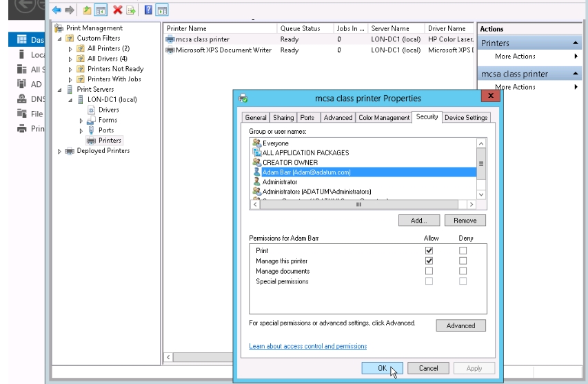Screen dimensions: 588x384
Task: Enable Allow for Manage documents
Action: (429, 271)
